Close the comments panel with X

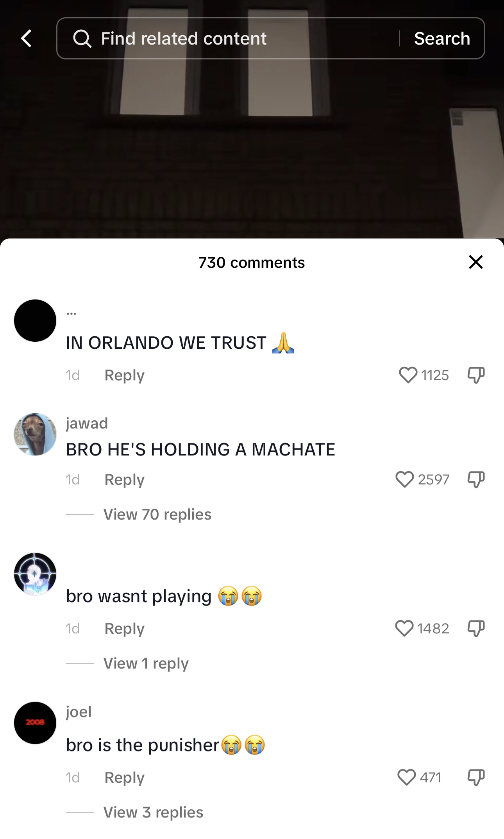475,262
